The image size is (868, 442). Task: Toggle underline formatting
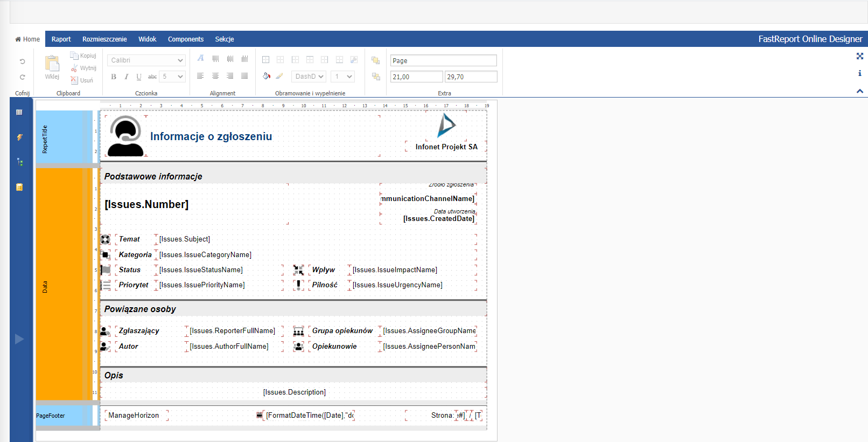139,77
